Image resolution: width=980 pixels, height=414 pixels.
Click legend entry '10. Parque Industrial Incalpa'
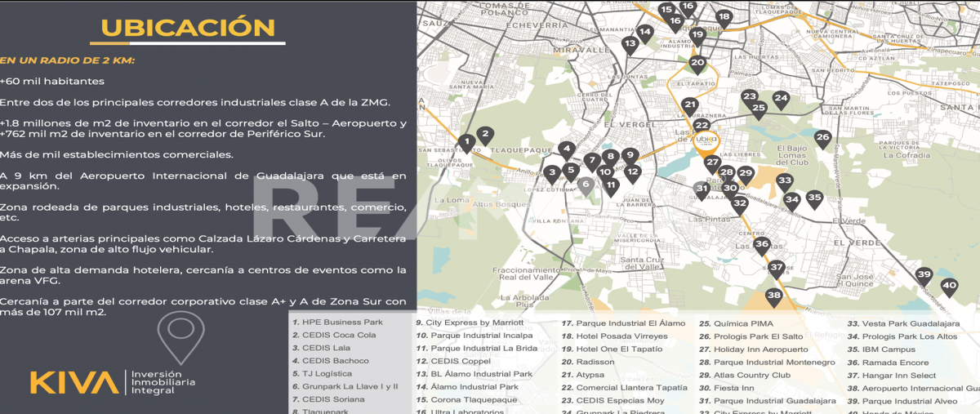(x=474, y=336)
